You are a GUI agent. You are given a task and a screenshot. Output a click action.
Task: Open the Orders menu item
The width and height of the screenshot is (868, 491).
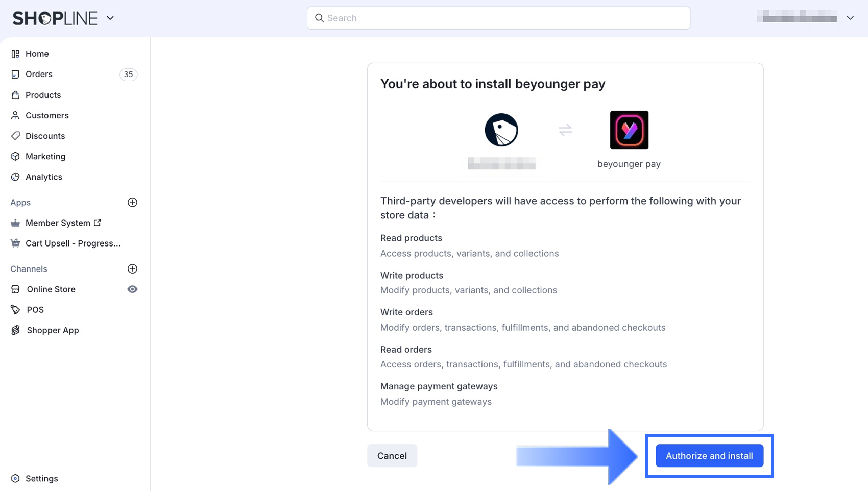tap(74, 74)
